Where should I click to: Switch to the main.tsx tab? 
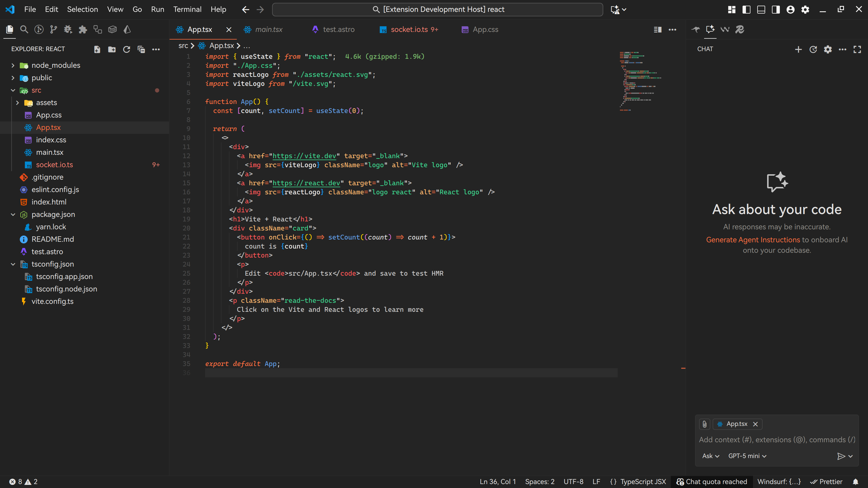(268, 29)
